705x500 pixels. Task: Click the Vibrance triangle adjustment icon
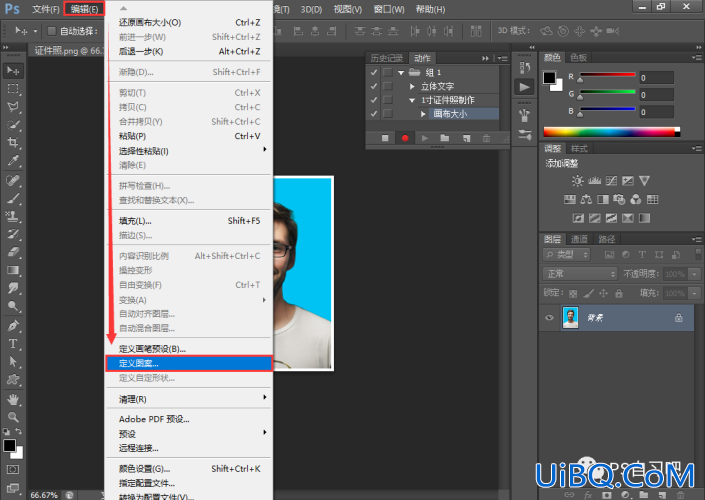click(x=644, y=181)
